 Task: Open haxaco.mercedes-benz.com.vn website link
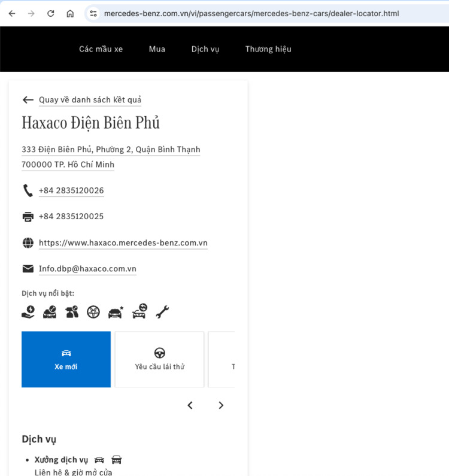123,243
